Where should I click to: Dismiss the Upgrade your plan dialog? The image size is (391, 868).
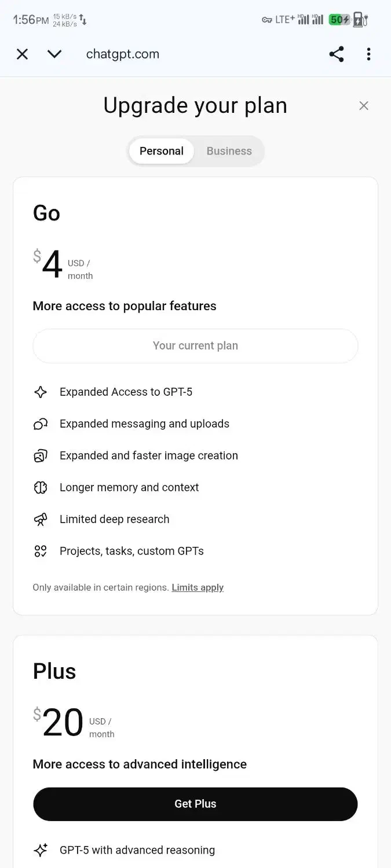point(364,106)
